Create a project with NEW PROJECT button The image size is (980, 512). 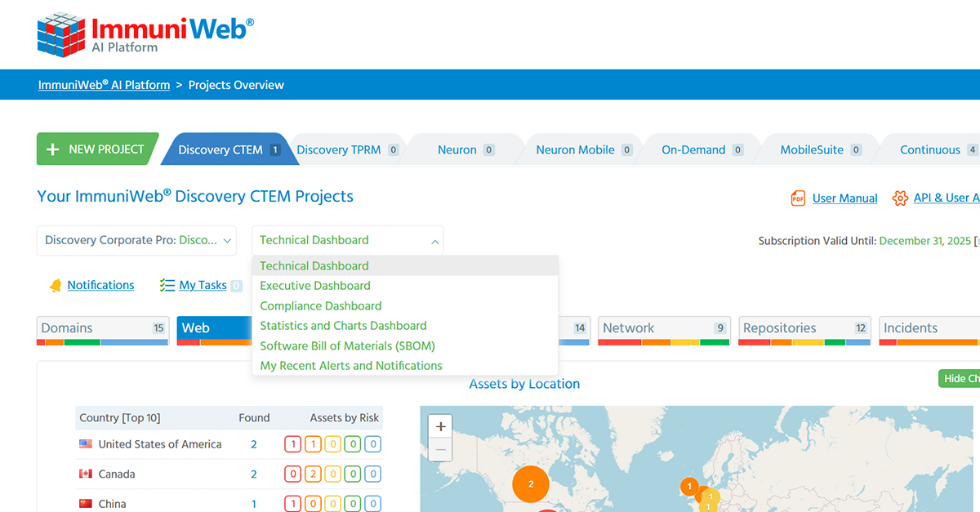[x=96, y=149]
